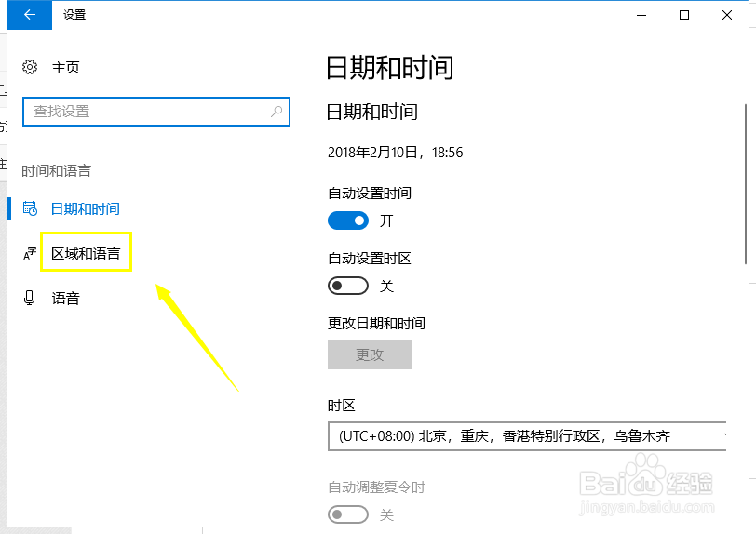The image size is (756, 534).
Task: Open the 时区 UTC+08:00 dropdown
Action: click(527, 436)
